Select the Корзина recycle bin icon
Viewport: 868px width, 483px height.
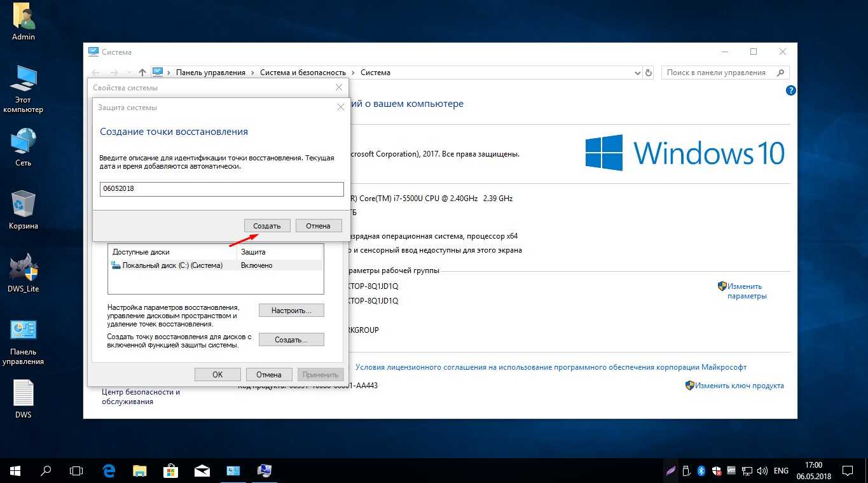coord(24,210)
